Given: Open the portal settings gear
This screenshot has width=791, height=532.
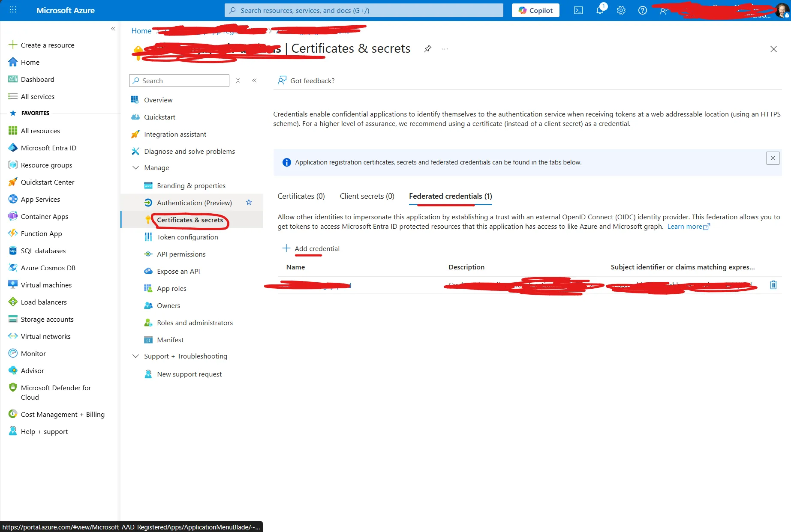Looking at the screenshot, I should tap(621, 10).
